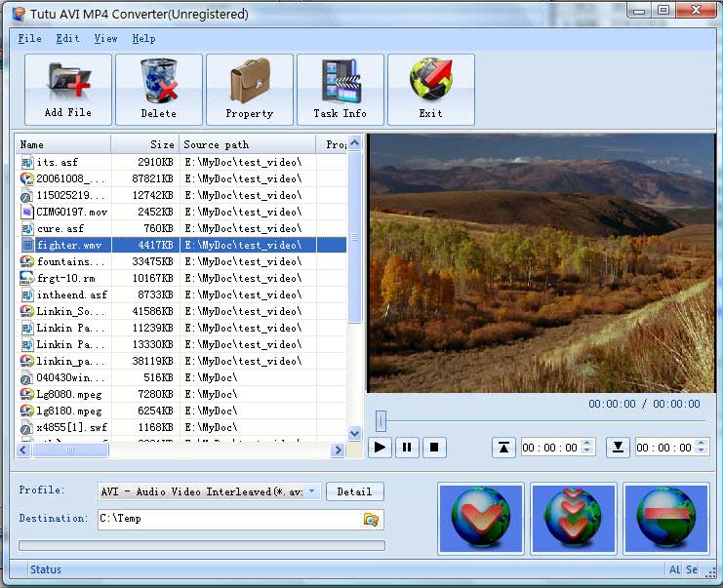The image size is (723, 588).
Task: Click the file list down arrow
Action: click(354, 433)
